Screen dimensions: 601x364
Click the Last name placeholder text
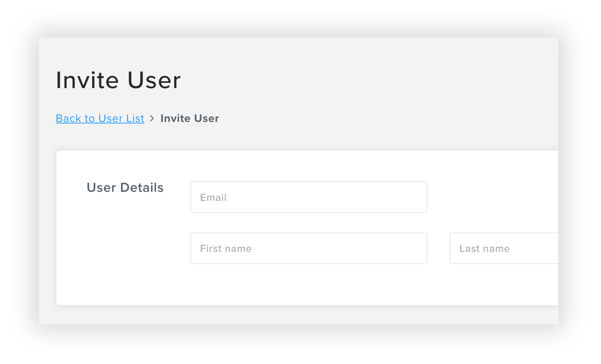(484, 249)
